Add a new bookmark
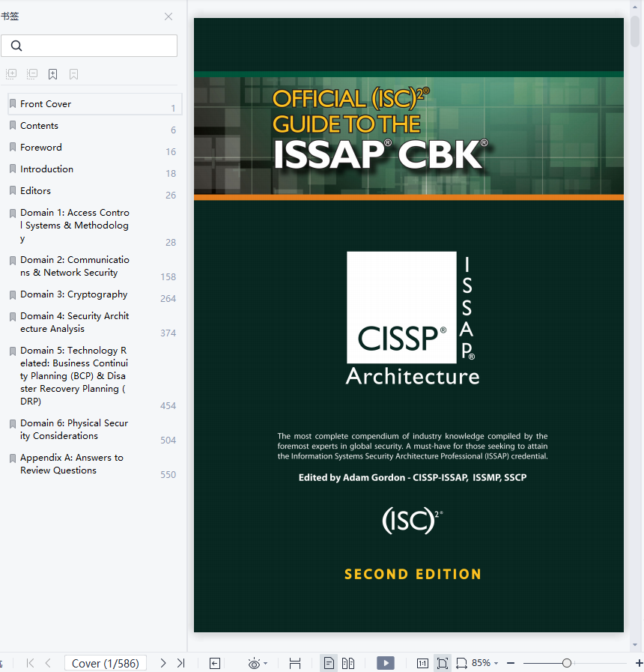 point(52,74)
